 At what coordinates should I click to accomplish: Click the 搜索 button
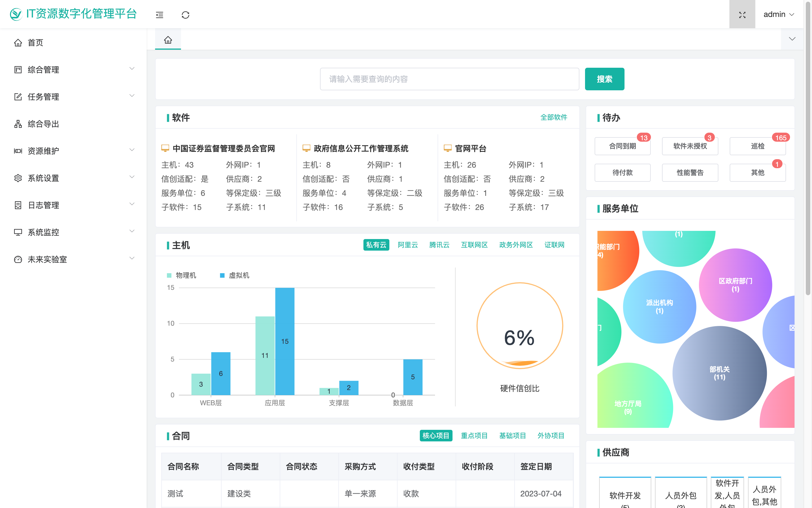pyautogui.click(x=604, y=79)
